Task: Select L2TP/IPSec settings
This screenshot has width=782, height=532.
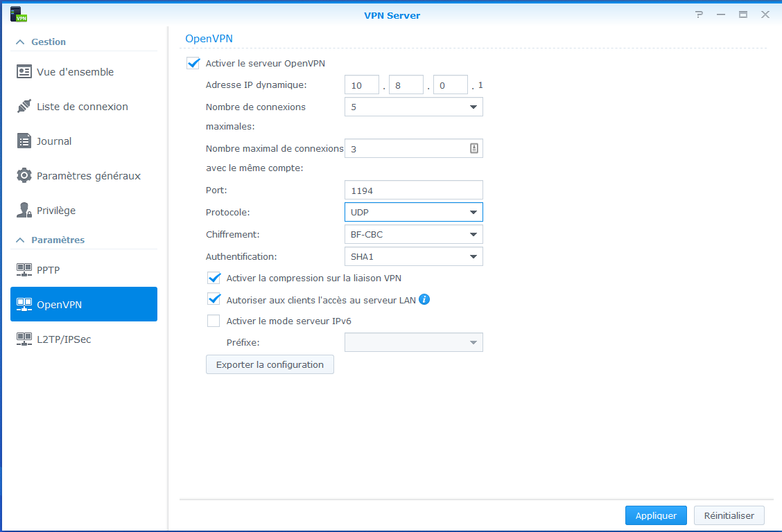Action: pos(84,339)
